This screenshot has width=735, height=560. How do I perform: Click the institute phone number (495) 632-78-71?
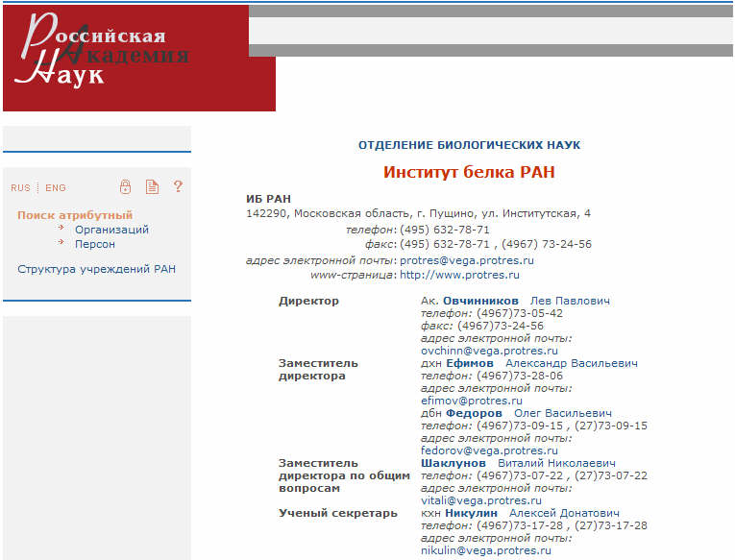445,230
